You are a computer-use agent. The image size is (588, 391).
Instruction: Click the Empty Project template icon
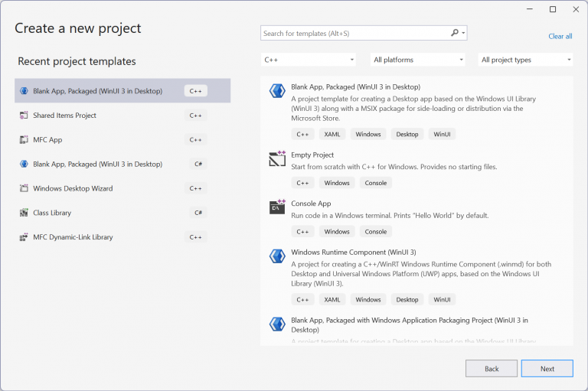coord(277,159)
